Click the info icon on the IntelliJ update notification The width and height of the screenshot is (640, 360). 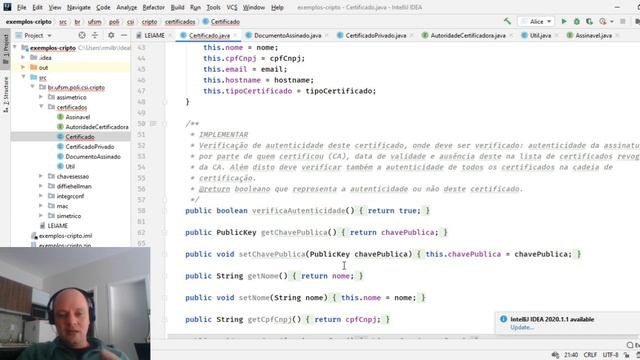tap(503, 319)
